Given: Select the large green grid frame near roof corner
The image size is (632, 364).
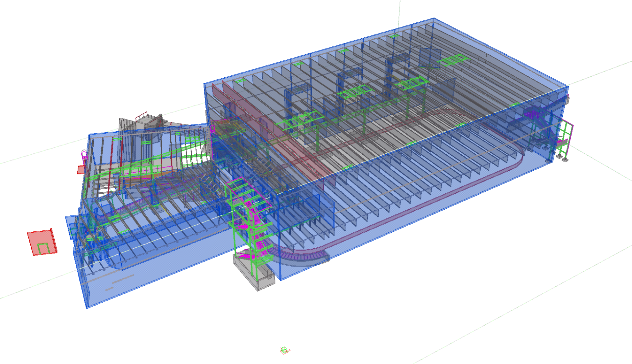Looking at the screenshot, I should (x=454, y=59).
